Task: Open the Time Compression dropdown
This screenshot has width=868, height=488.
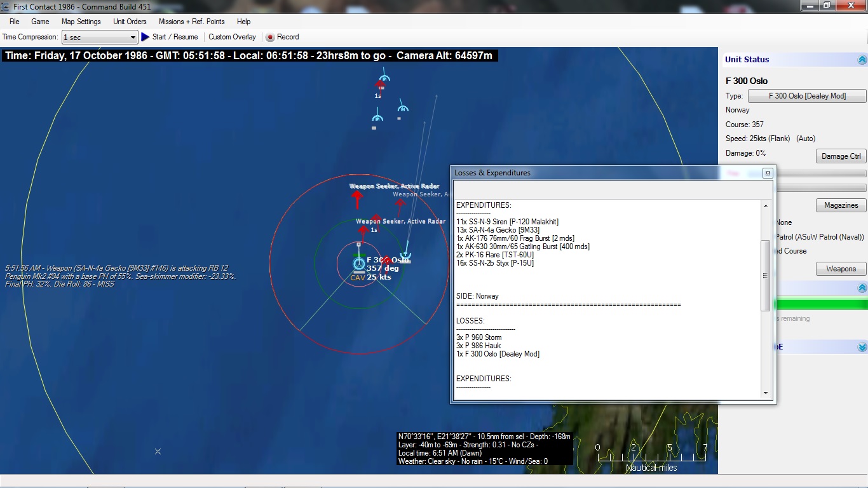Action: click(x=100, y=37)
